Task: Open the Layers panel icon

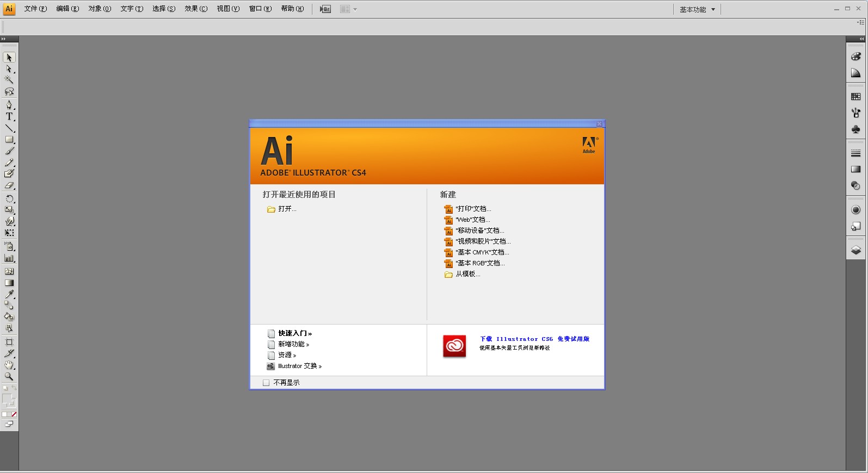Action: [x=856, y=250]
